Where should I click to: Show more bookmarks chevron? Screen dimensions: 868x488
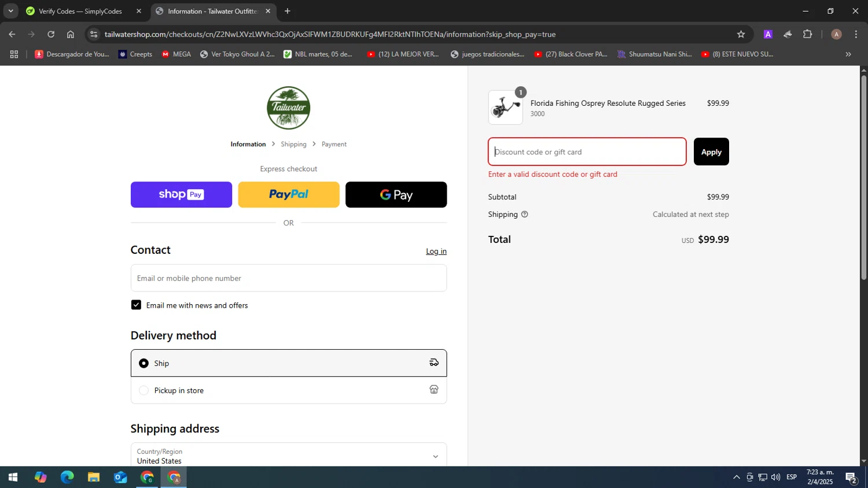848,54
